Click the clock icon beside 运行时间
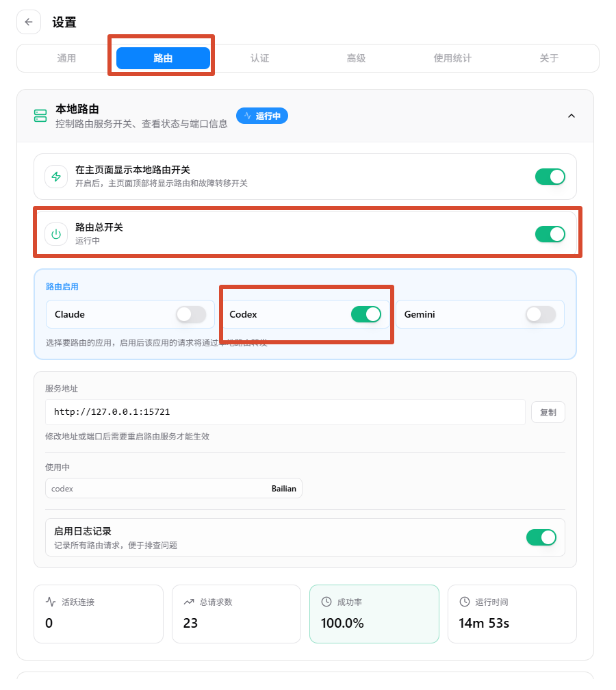616x690 pixels. pyautogui.click(x=465, y=602)
